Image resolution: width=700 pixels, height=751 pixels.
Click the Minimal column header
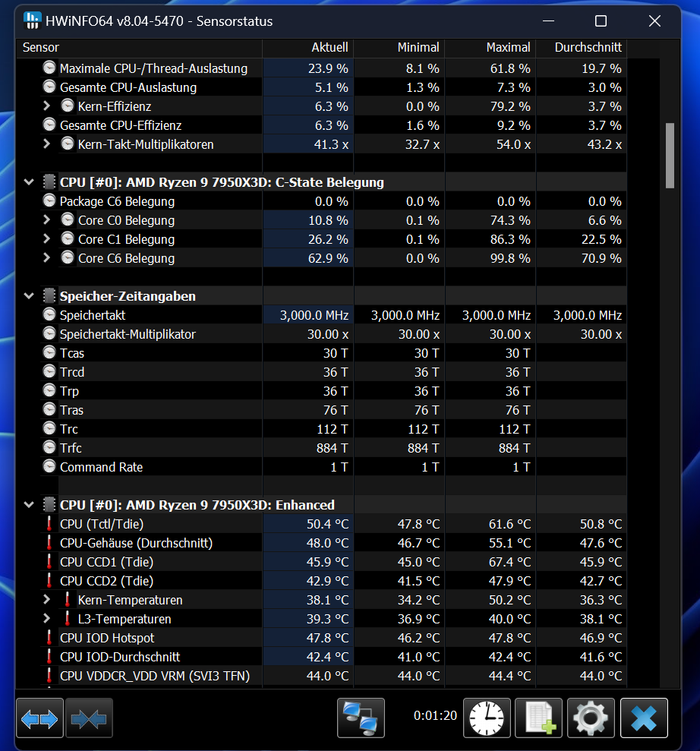click(399, 47)
